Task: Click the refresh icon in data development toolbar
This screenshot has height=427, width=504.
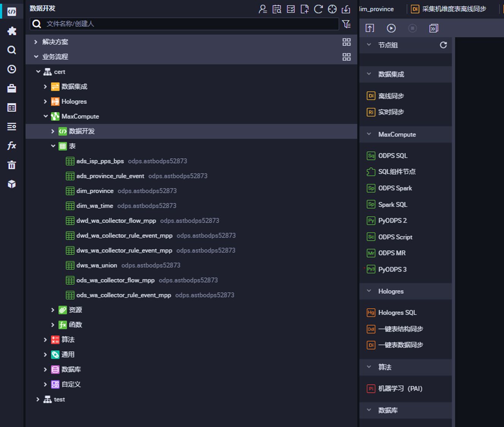Action: coord(318,9)
